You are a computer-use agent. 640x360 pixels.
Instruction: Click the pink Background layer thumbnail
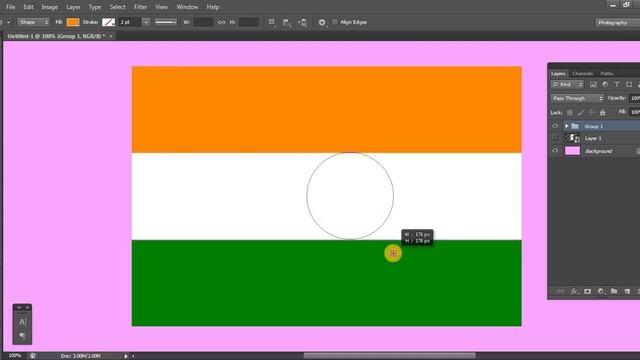click(572, 151)
